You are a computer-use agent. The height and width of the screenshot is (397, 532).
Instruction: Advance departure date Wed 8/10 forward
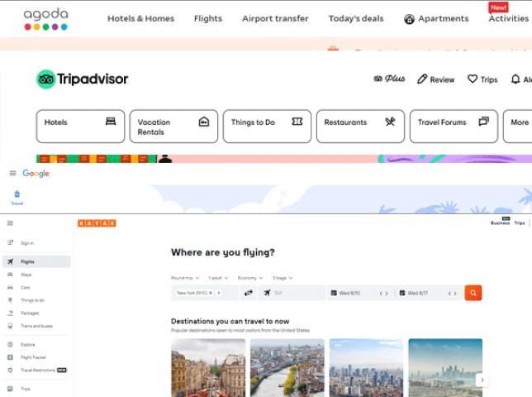387,293
